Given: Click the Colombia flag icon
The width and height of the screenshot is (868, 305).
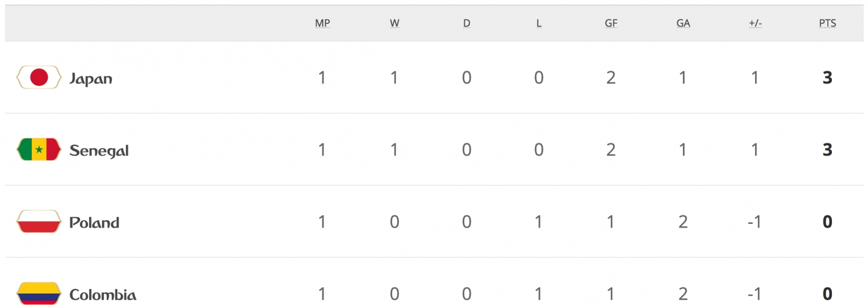Looking at the screenshot, I should (39, 293).
